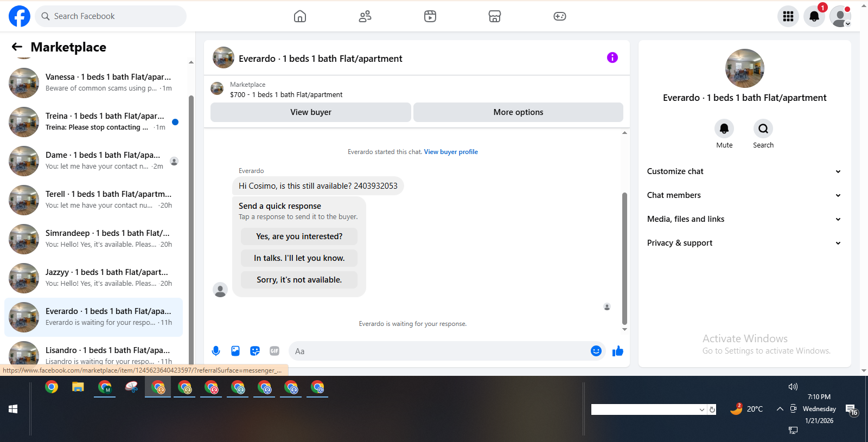Open File Explorer from the taskbar
The height and width of the screenshot is (442, 868).
(78, 387)
